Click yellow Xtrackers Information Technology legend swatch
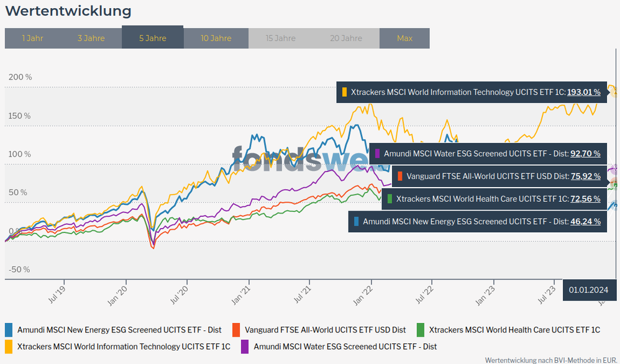620x364 pixels. (x=9, y=347)
